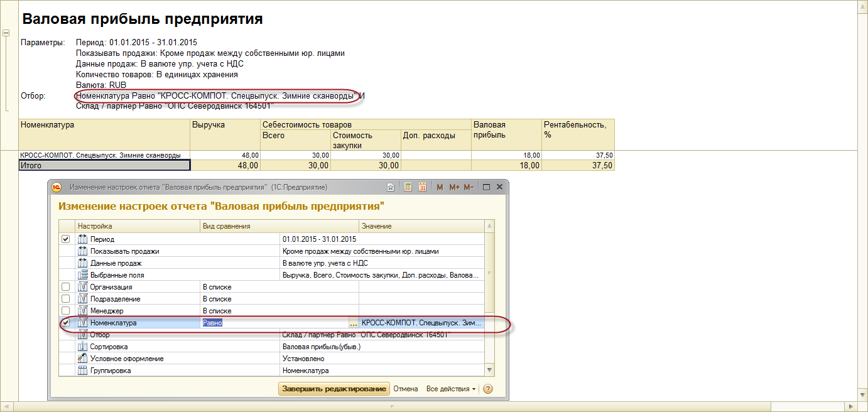Click the settings list scroll-down arrow

click(x=489, y=371)
